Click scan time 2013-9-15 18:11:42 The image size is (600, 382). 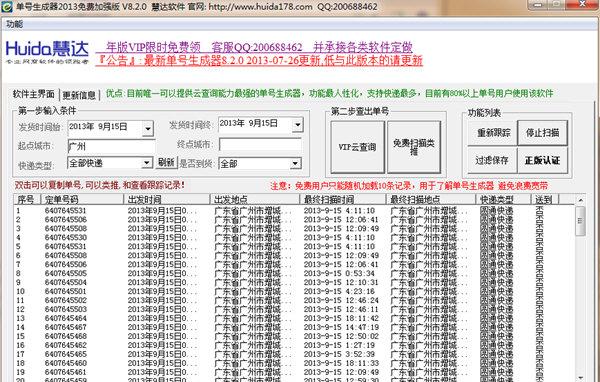341,318
